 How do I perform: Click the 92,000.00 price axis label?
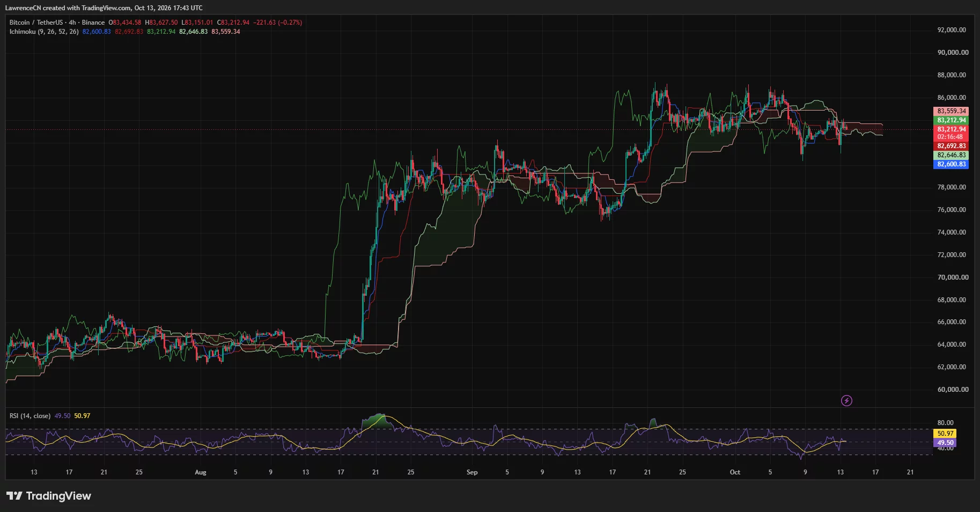(952, 30)
